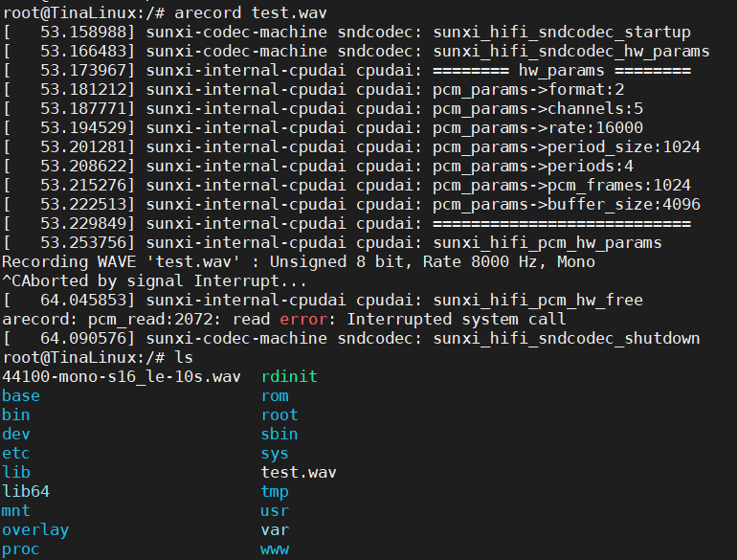Click the www directory name

coord(275,549)
